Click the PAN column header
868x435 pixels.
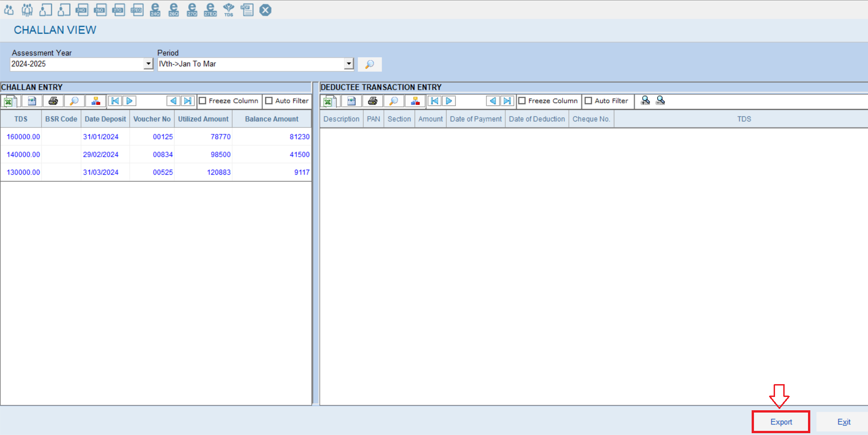pos(373,119)
